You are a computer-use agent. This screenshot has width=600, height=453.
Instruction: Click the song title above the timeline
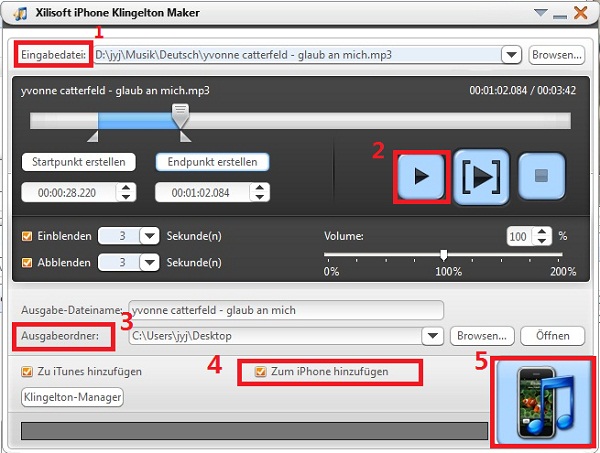(x=115, y=91)
